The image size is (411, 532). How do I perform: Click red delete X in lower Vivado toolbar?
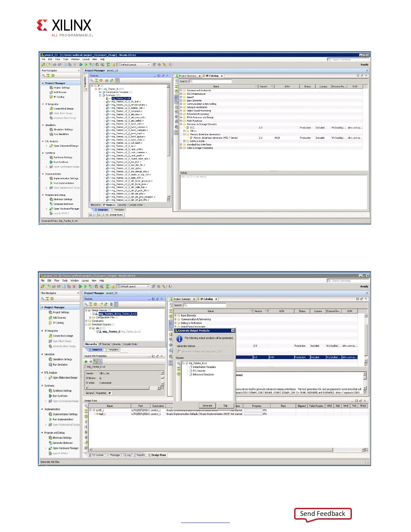(x=74, y=286)
